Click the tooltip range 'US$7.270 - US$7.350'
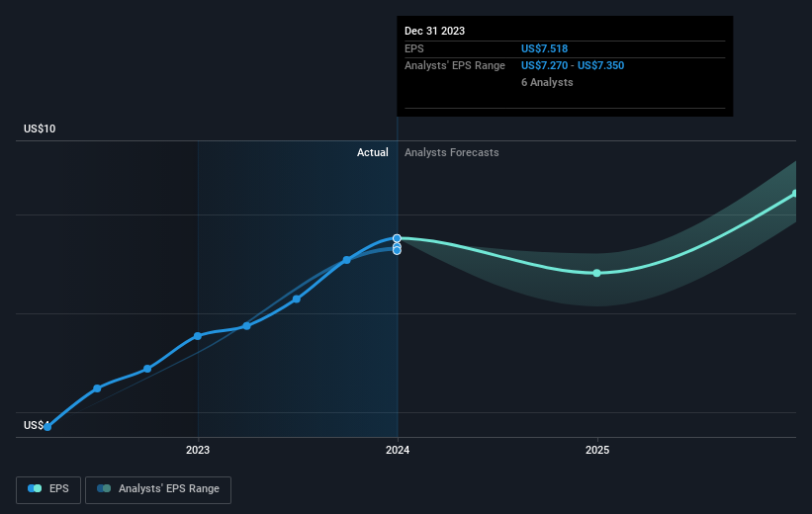This screenshot has width=812, height=514. (x=573, y=66)
